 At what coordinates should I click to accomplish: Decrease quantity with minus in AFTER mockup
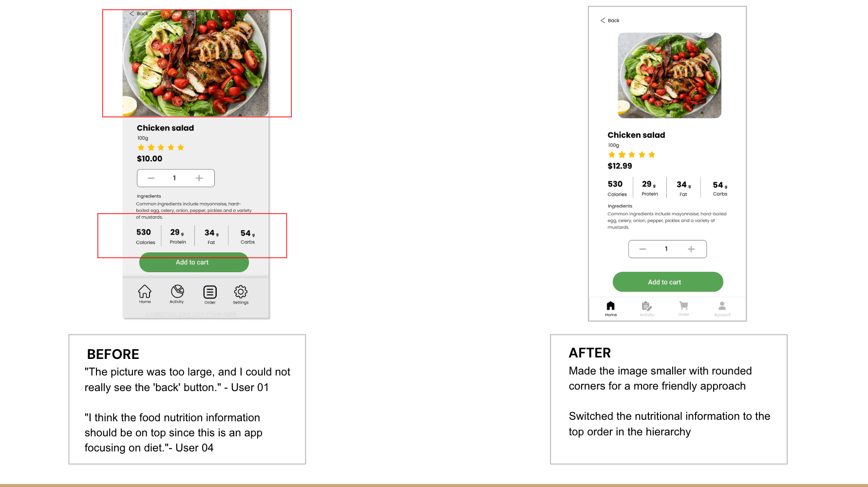(642, 249)
